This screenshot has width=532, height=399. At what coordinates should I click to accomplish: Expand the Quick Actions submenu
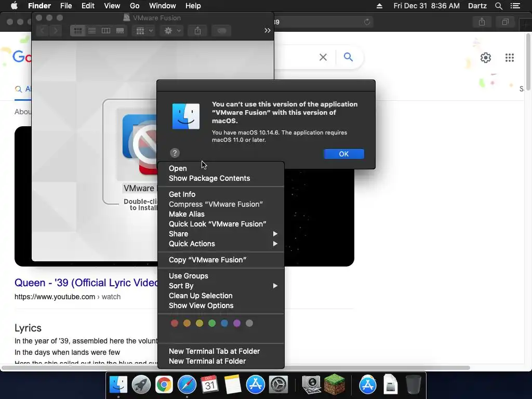[221, 244]
